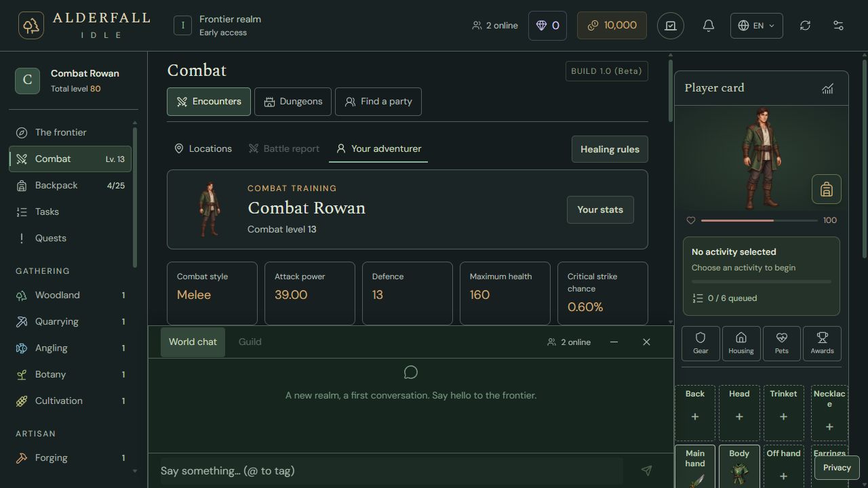868x488 pixels.
Task: Open Awards from the player card
Action: click(822, 343)
